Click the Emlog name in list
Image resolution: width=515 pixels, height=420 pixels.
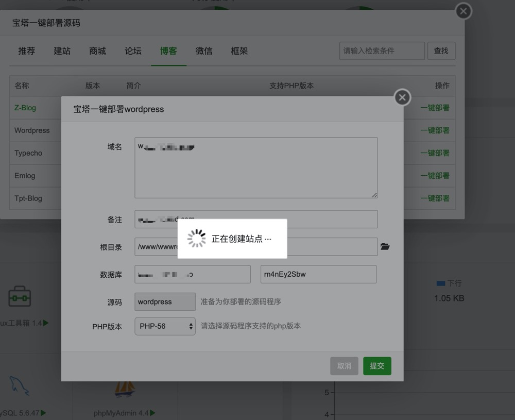[25, 176]
